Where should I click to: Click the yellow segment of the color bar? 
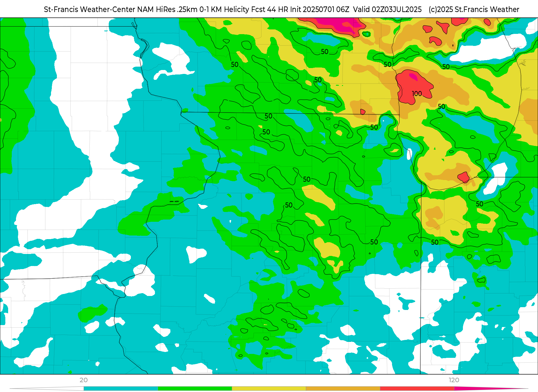tap(269, 389)
